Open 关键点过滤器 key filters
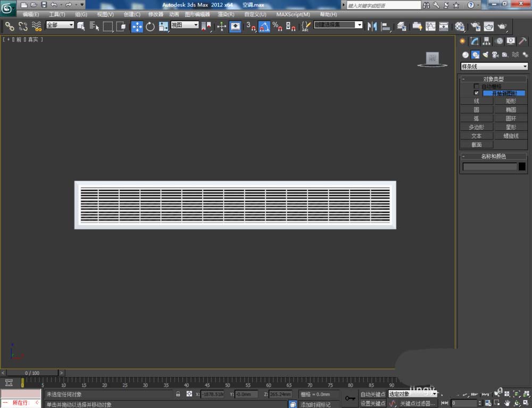 click(x=417, y=403)
